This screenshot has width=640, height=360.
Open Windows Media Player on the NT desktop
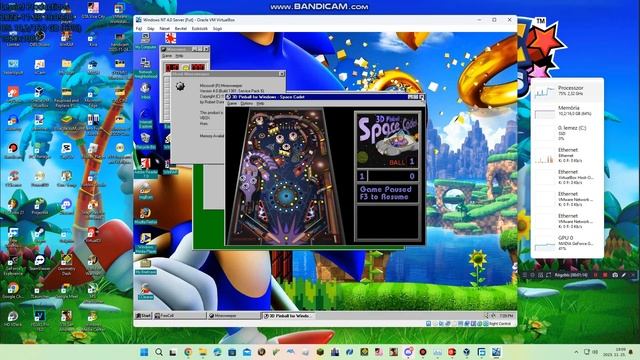click(x=145, y=242)
